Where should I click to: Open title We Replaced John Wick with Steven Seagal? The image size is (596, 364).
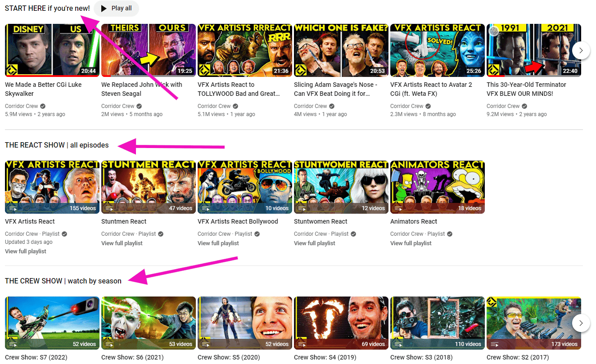142,89
